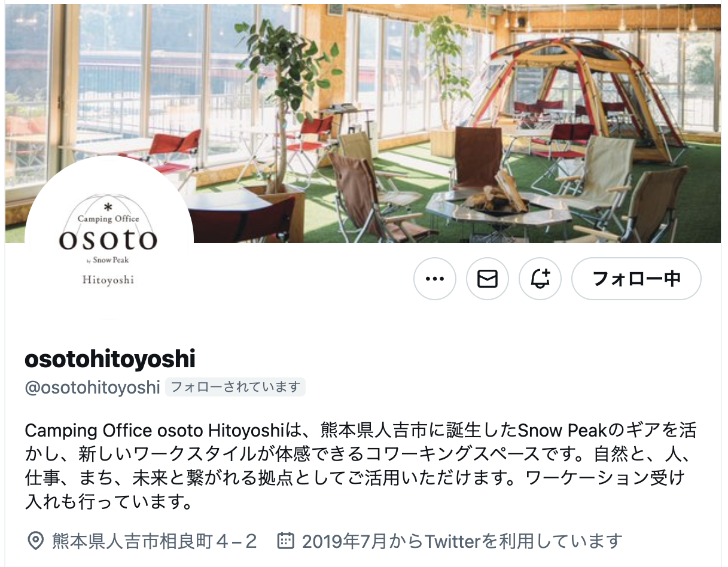The height and width of the screenshot is (567, 728).
Task: Click the @osotohitoyoshi handle
Action: tap(92, 387)
